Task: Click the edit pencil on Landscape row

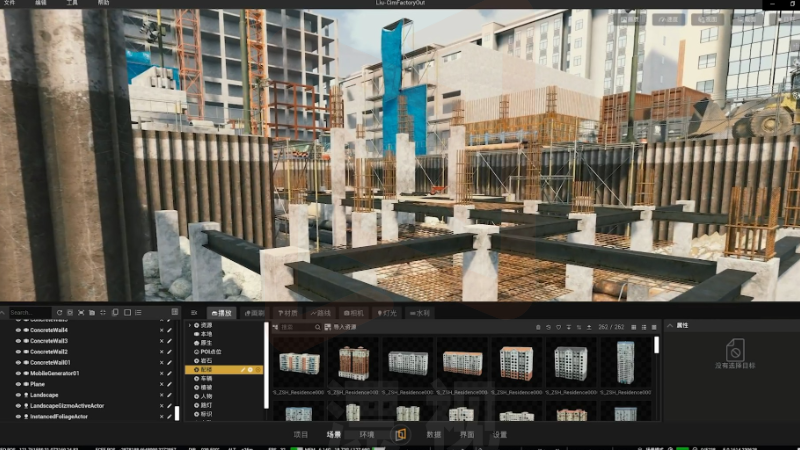Action: coord(170,395)
